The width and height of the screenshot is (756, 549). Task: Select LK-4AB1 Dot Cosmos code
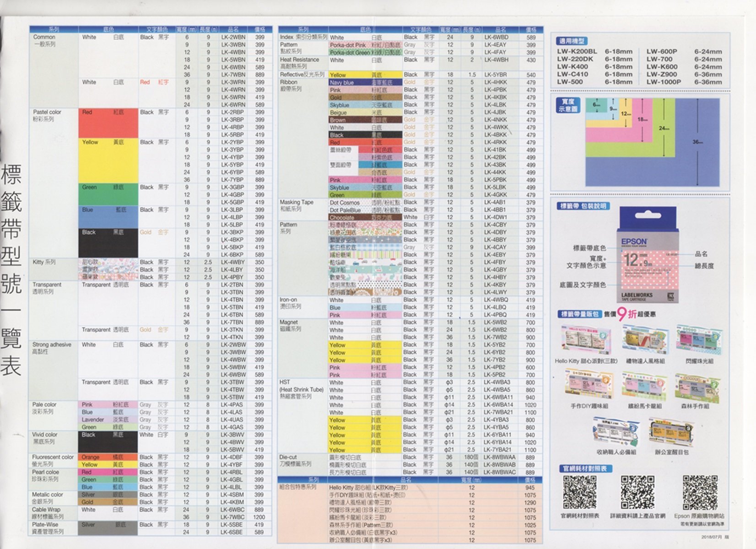pyautogui.click(x=496, y=202)
